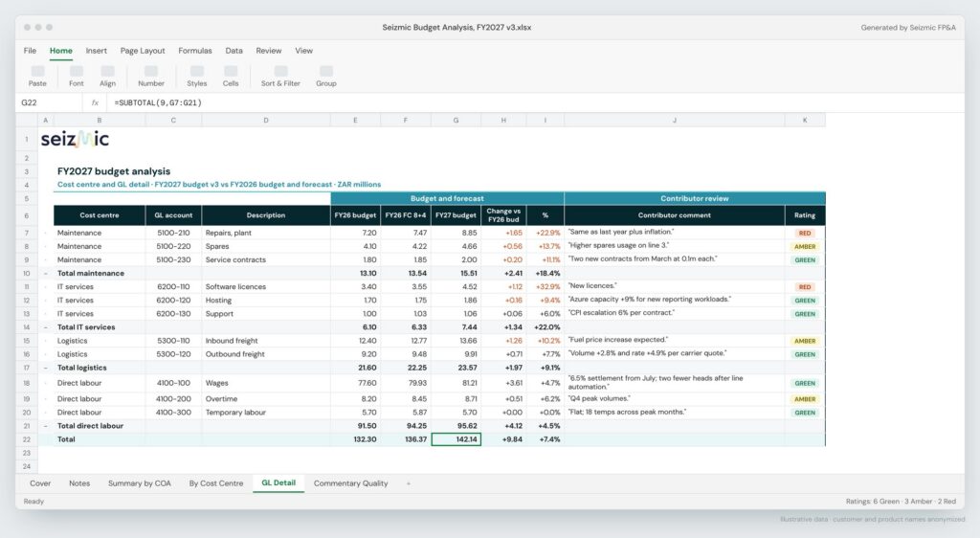Open the File menu
Image resolution: width=980 pixels, height=538 pixels.
[30, 51]
